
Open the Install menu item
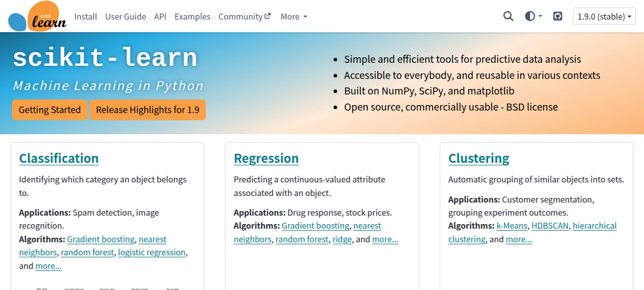coord(86,17)
